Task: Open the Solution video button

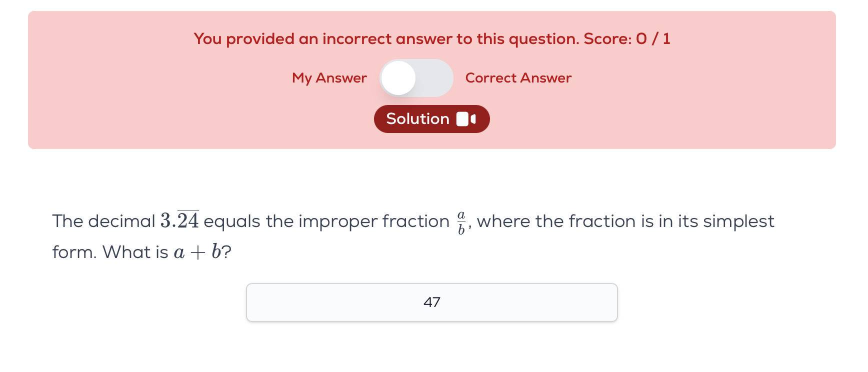Action: 432,119
